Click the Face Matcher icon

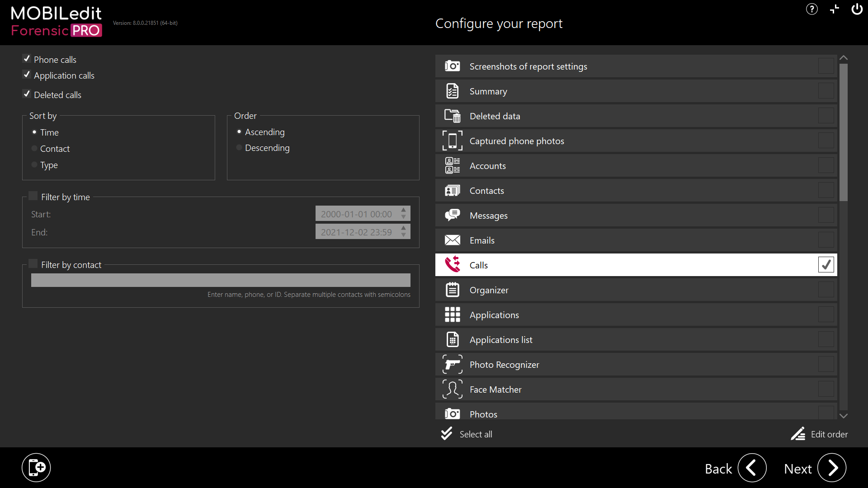[452, 389]
